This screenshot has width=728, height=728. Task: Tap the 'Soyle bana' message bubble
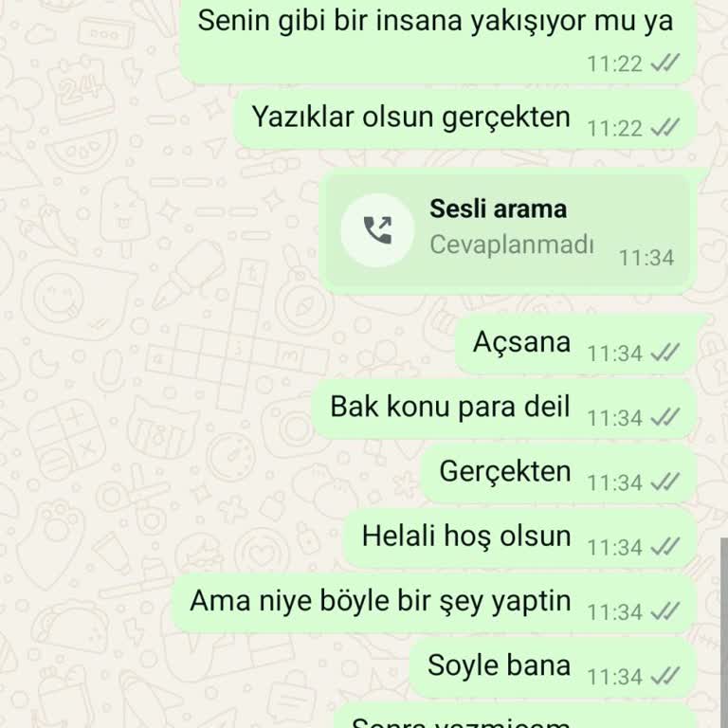pos(554,666)
